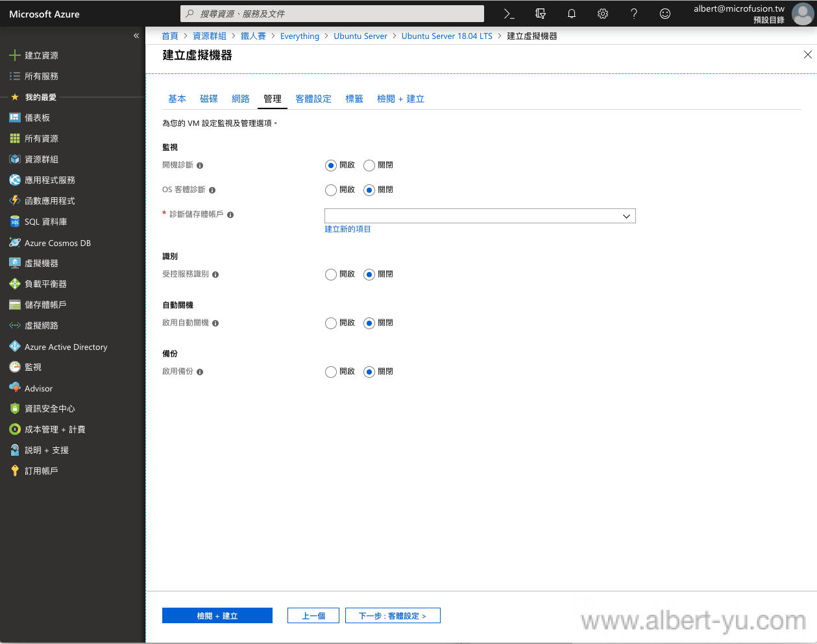Open 資源群組 cube icon
817x644 pixels.
click(x=15, y=159)
